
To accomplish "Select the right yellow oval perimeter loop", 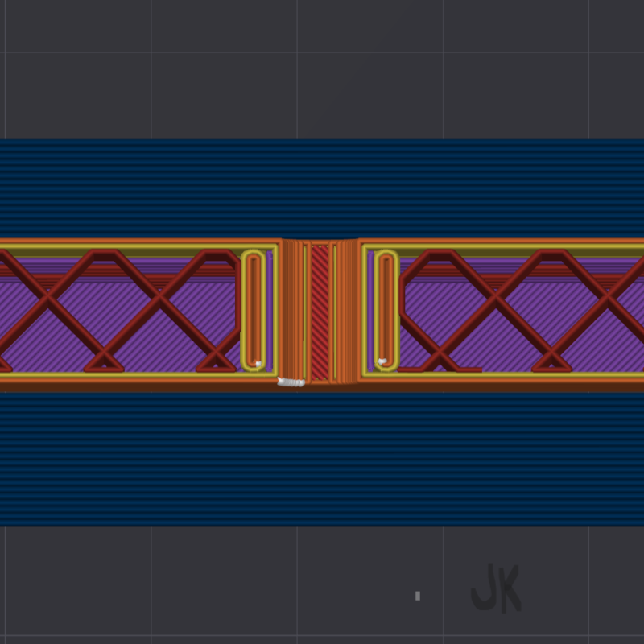I will (386, 310).
